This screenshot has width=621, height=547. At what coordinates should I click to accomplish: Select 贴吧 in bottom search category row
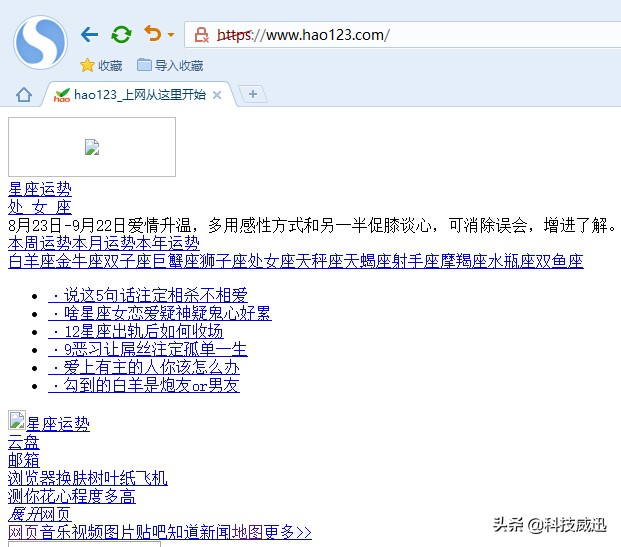coord(152,532)
